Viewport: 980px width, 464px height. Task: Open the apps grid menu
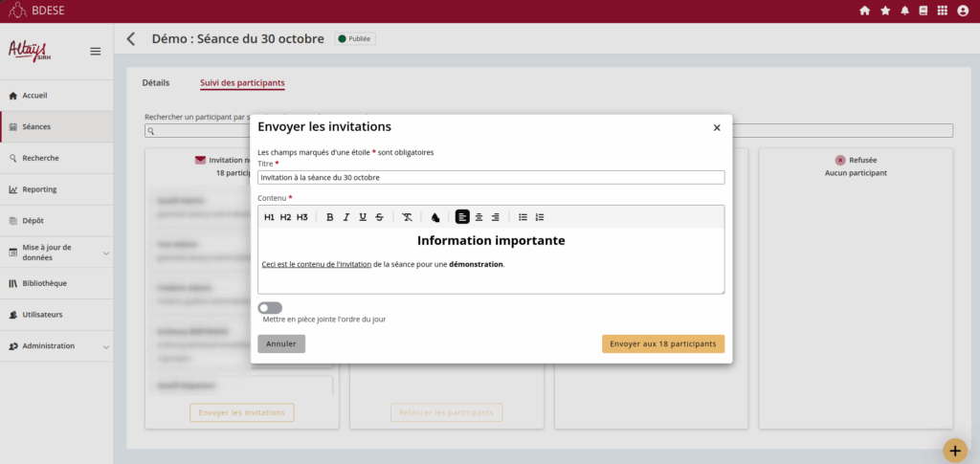(x=942, y=11)
